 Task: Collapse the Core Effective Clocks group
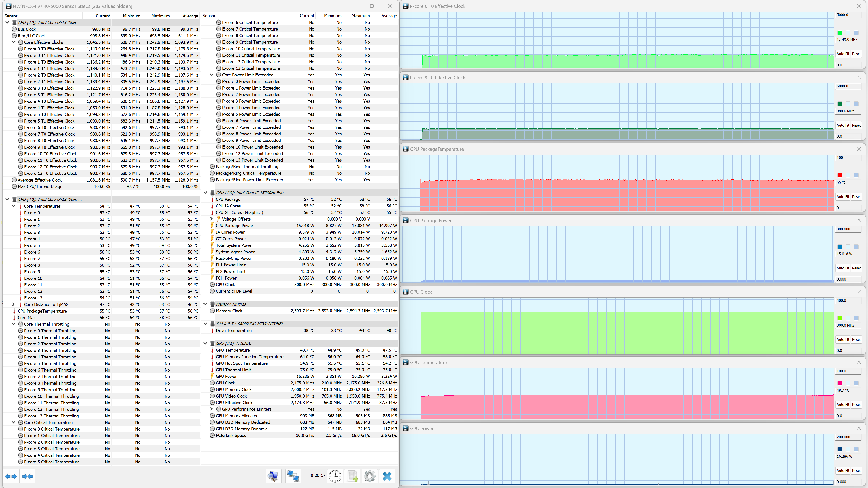pos(14,42)
